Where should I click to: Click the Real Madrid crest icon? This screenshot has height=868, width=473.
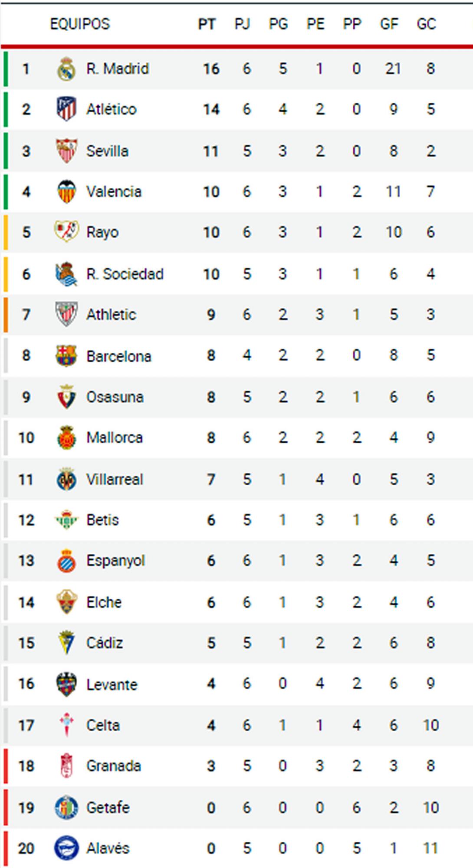click(66, 69)
